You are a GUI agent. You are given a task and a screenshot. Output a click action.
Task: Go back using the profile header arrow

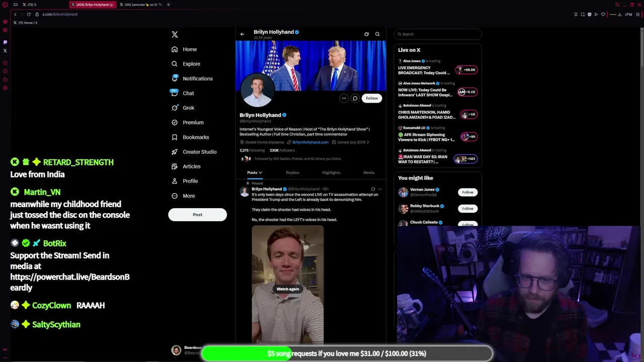(242, 34)
